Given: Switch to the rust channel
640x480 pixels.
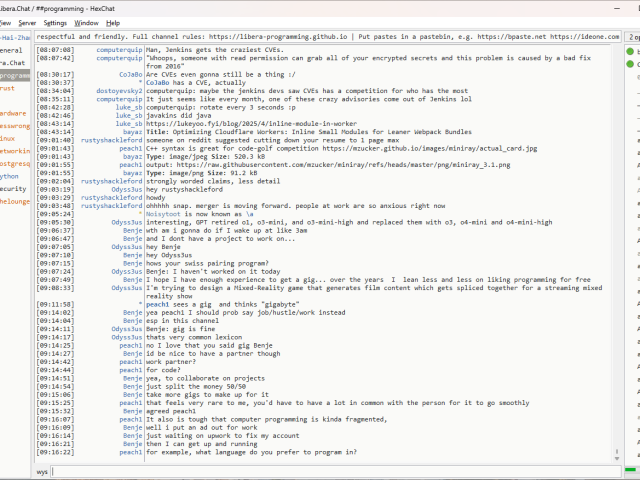Looking at the screenshot, I should [x=8, y=88].
